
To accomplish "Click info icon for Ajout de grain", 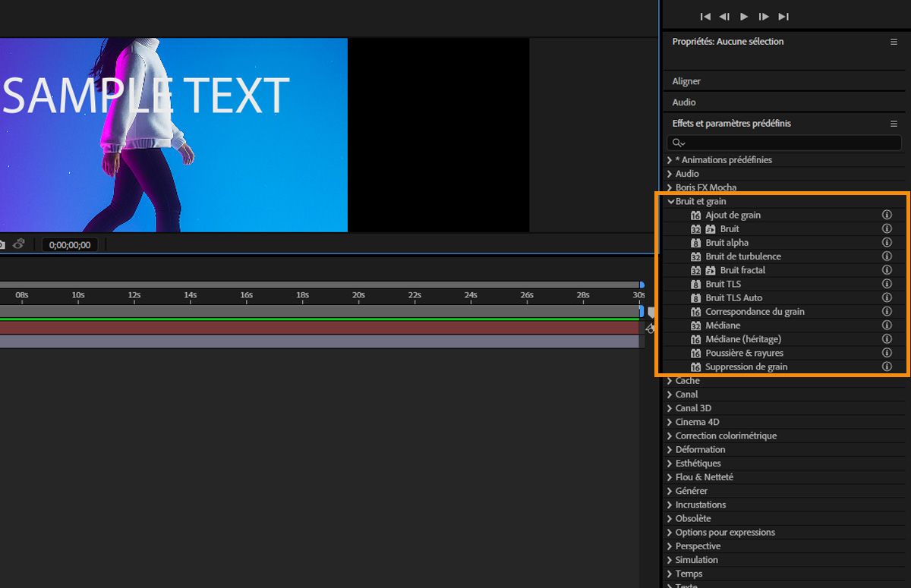I will click(x=886, y=215).
